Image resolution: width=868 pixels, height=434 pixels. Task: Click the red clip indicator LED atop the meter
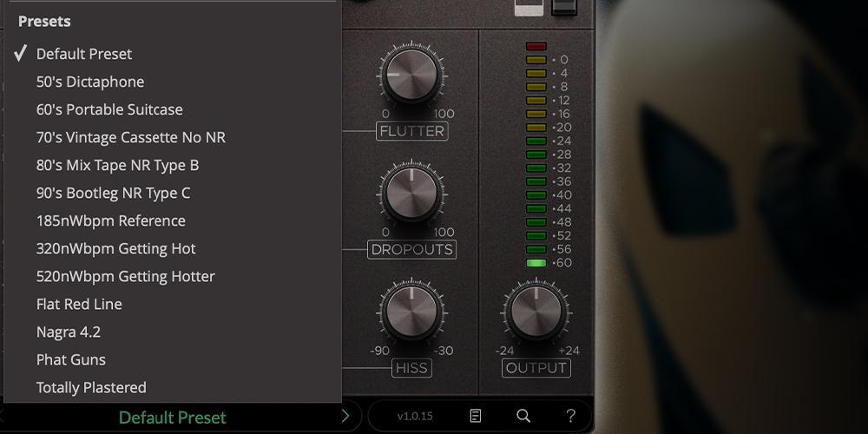tap(536, 46)
